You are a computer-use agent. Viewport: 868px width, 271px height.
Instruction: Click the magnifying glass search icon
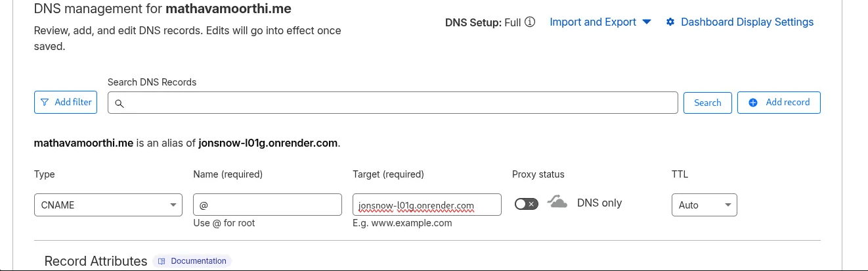(119, 103)
